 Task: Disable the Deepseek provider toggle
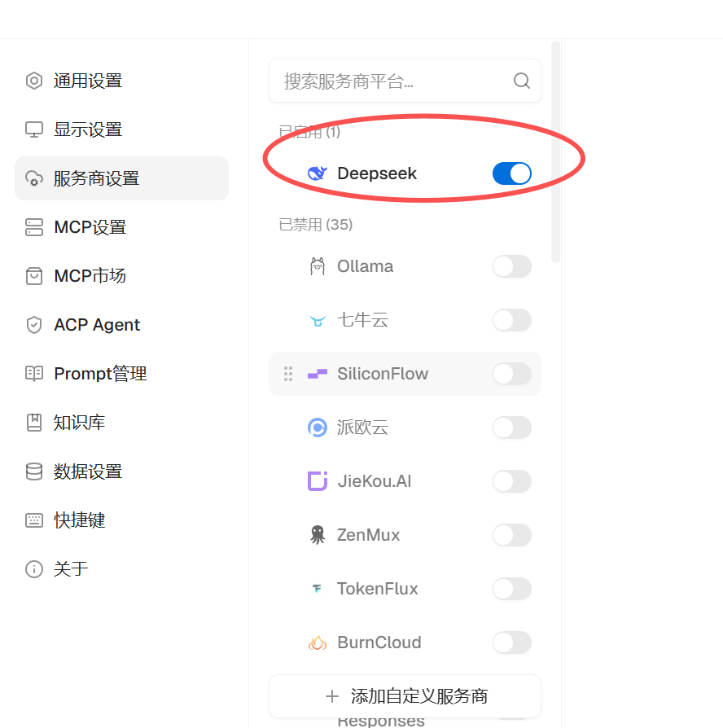coord(512,173)
